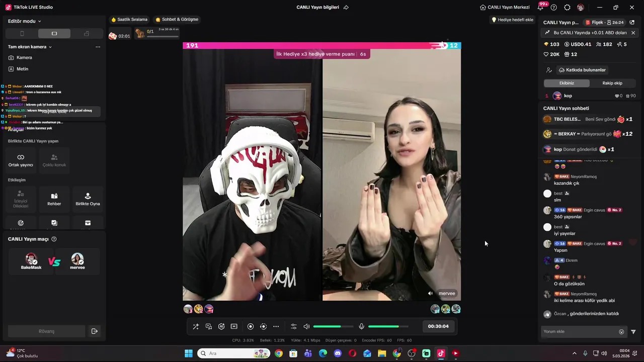The image size is (644, 362).
Task: Open İzleyici Dilekleri tool
Action: tap(21, 199)
